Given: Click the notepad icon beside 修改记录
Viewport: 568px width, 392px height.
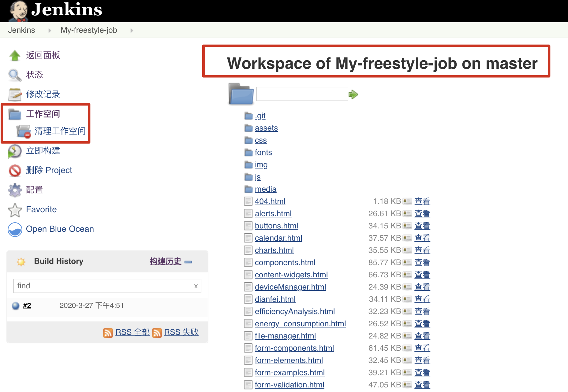Looking at the screenshot, I should tap(15, 94).
